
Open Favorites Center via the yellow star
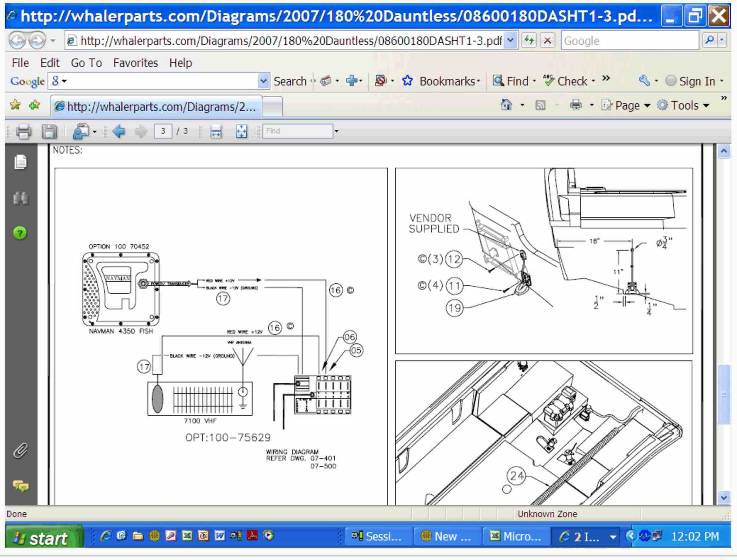click(15, 105)
